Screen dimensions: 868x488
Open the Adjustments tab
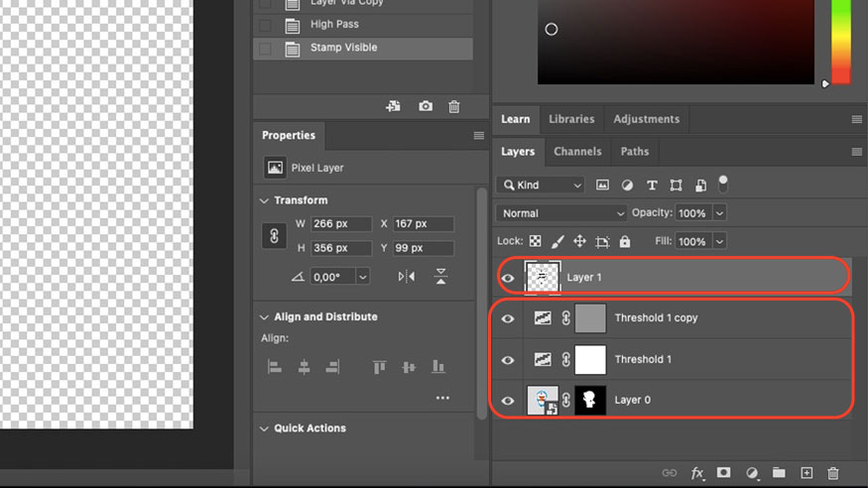pyautogui.click(x=646, y=119)
